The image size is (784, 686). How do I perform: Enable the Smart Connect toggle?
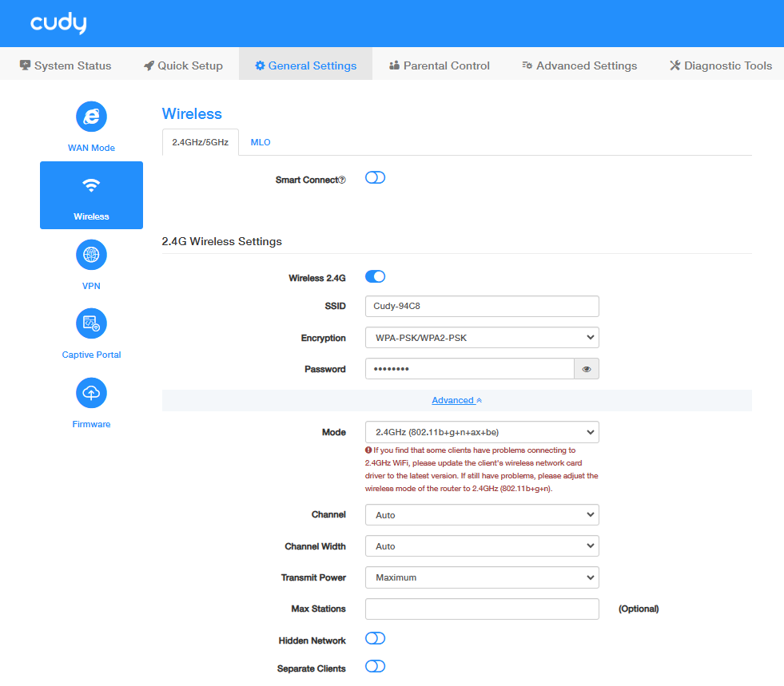(375, 178)
